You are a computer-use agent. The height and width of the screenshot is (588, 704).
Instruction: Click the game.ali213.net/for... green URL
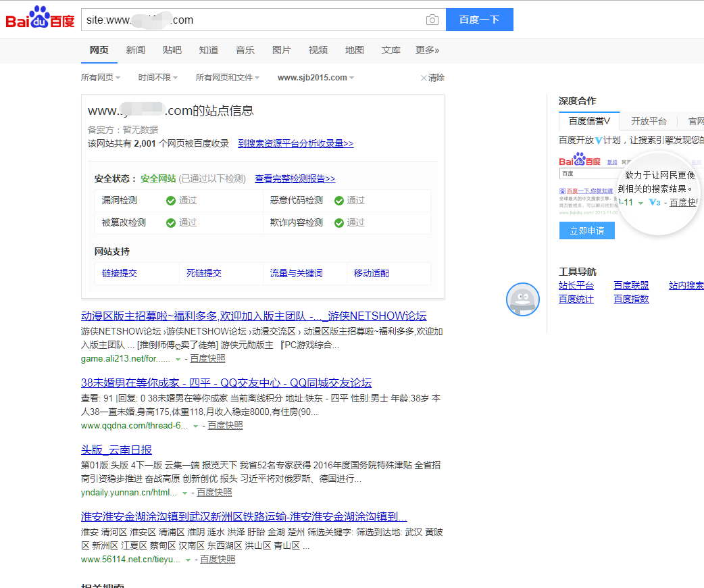tap(126, 358)
